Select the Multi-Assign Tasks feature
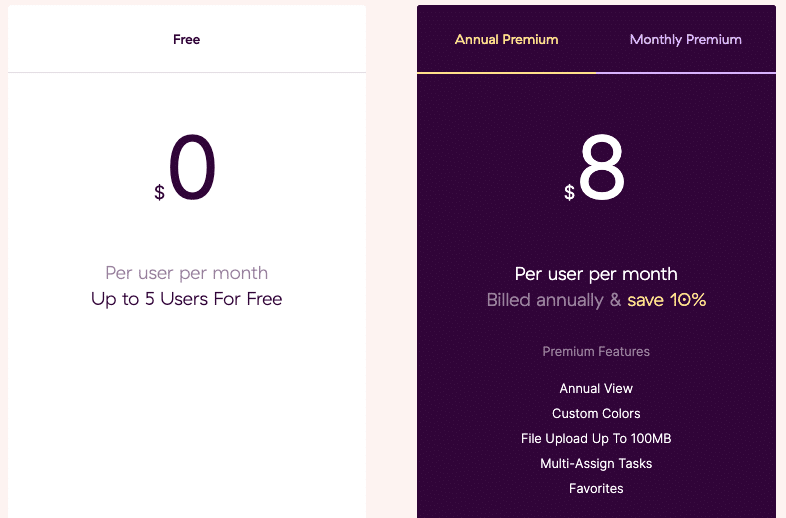This screenshot has height=518, width=786. coord(596,464)
